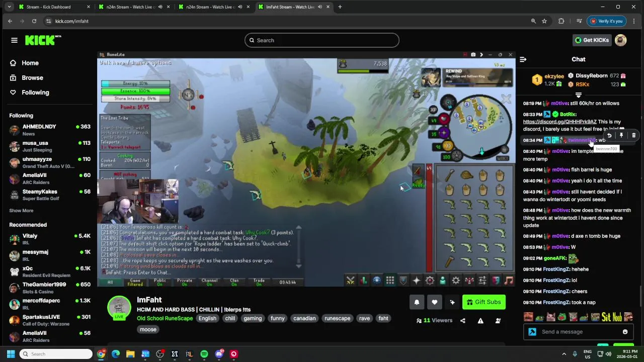This screenshot has height=362, width=644.
Task: Open AHMEDLNDY channel from Following list
Action: pyautogui.click(x=49, y=130)
